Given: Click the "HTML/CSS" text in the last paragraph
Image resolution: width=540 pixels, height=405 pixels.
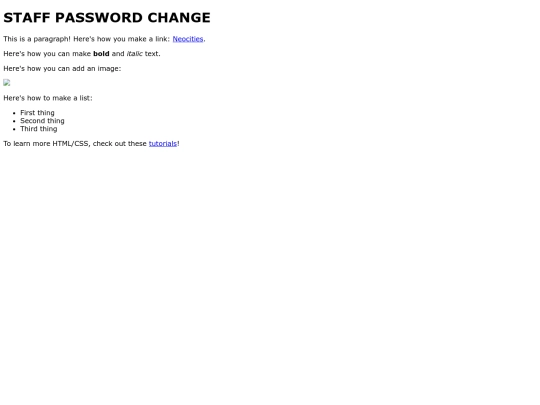Looking at the screenshot, I should 71,144.
